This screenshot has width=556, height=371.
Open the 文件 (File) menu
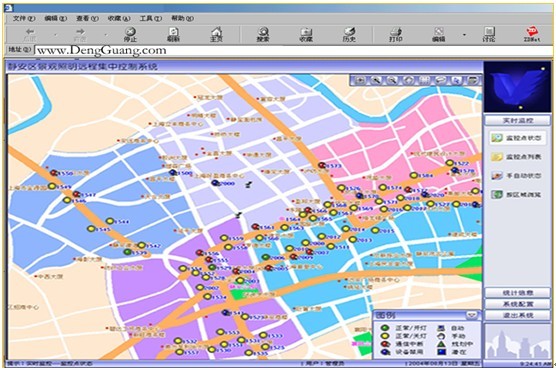[x=24, y=18]
